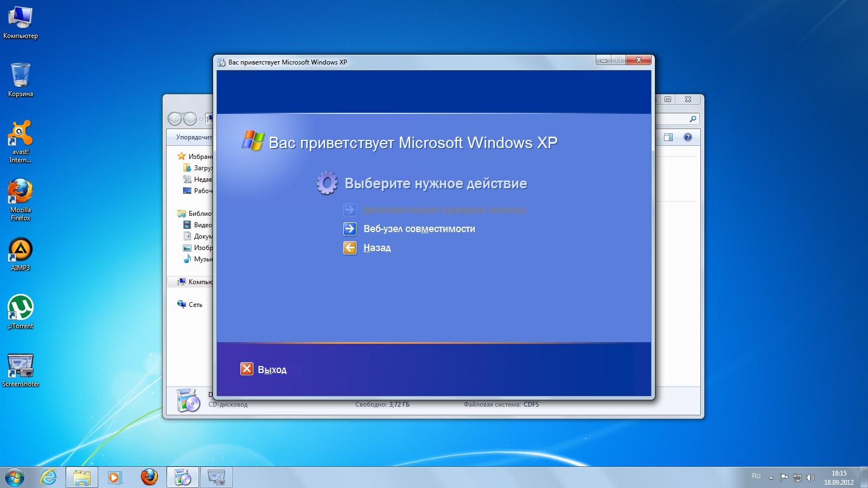This screenshot has width=868, height=488.
Task: Select Загрузки in the Explorer navigation pane
Action: (x=198, y=168)
